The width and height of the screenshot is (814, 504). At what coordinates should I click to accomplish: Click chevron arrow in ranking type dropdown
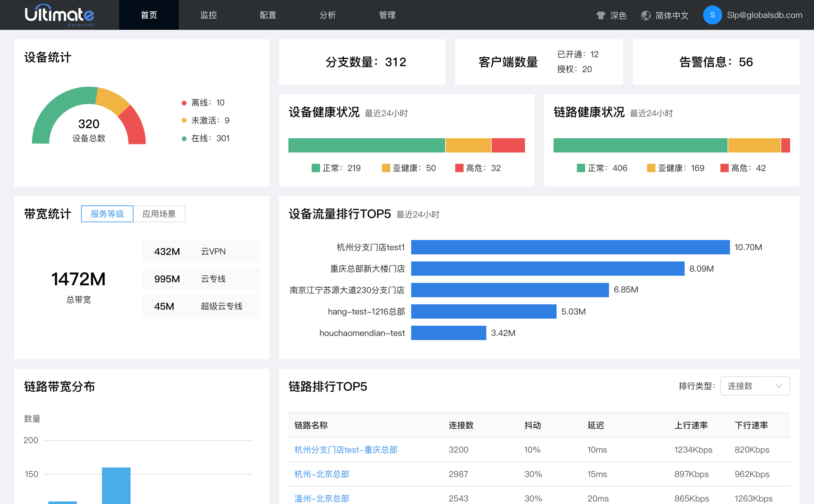[x=778, y=386]
